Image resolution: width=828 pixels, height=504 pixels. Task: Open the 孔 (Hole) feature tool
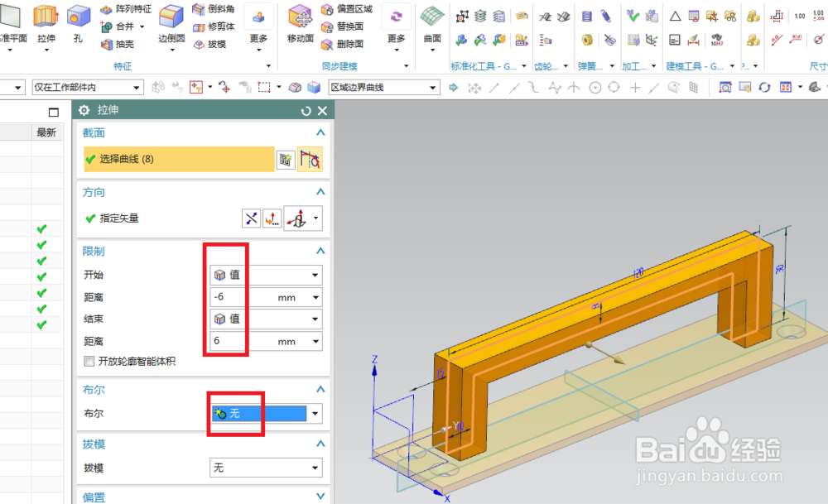77,22
